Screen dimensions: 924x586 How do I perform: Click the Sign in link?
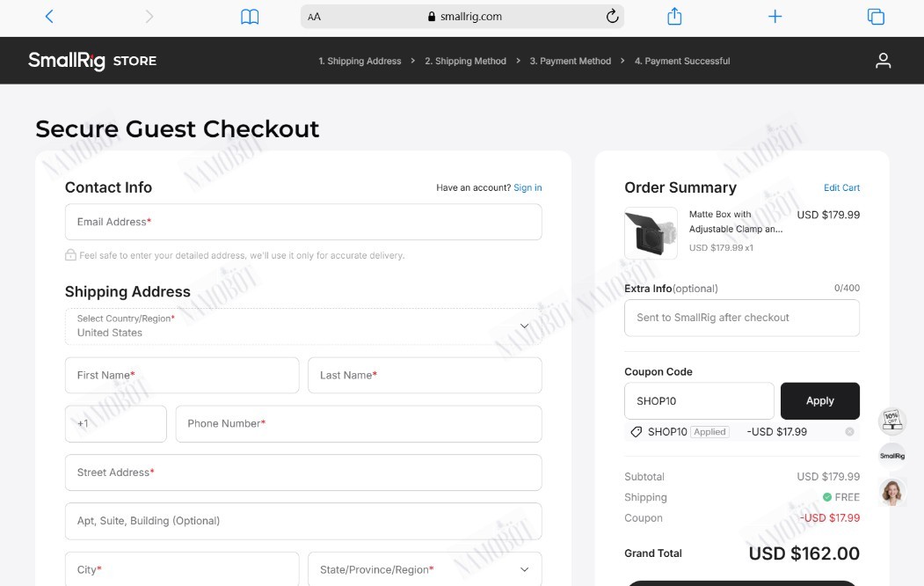coord(527,187)
